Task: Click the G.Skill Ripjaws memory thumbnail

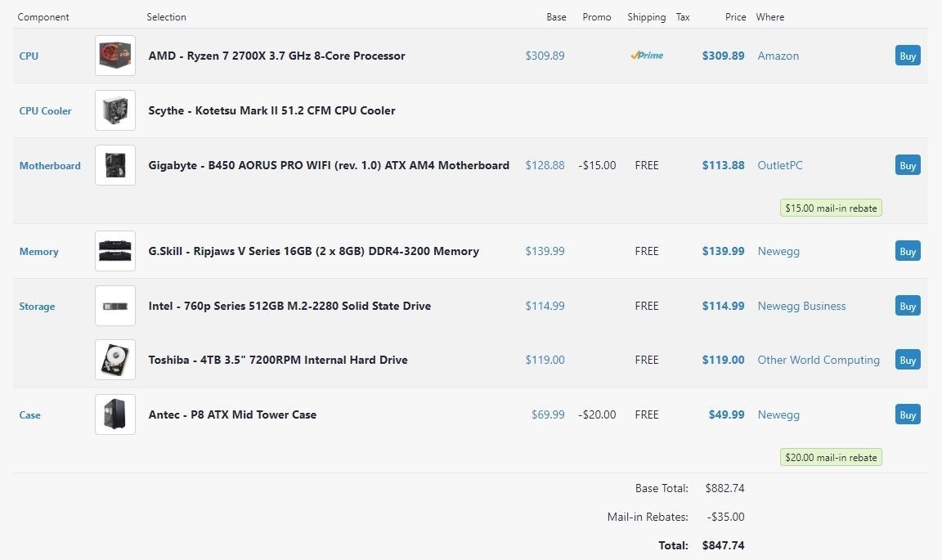Action: tap(115, 251)
